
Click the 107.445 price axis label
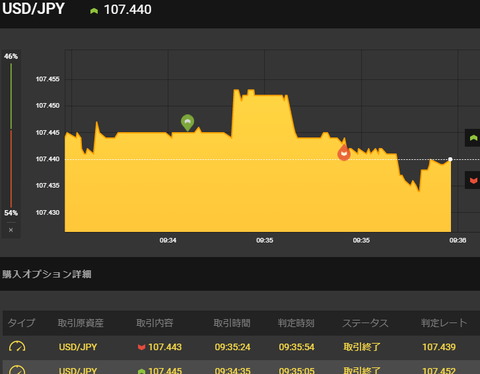tap(48, 133)
